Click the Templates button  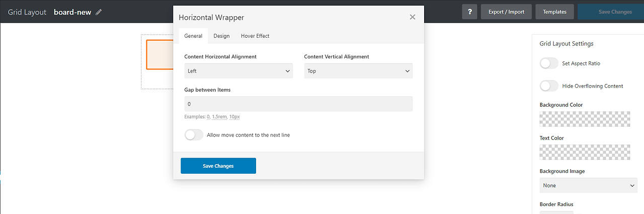tap(554, 12)
